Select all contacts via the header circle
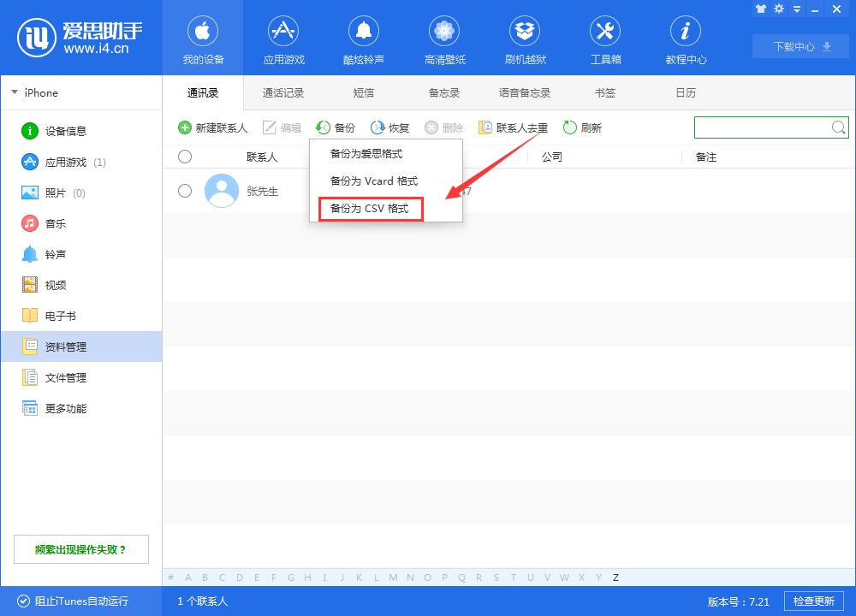This screenshot has height=616, width=856. 185,157
